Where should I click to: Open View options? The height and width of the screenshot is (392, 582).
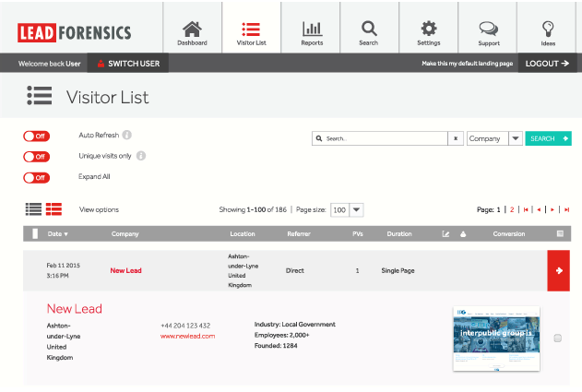99,209
